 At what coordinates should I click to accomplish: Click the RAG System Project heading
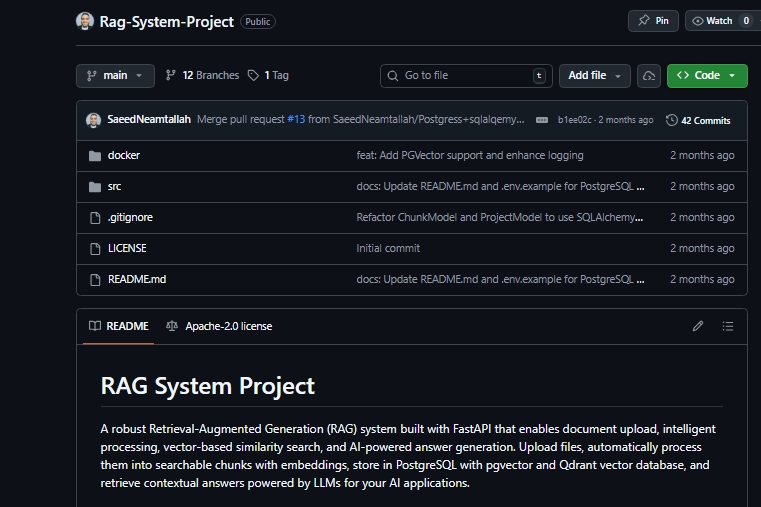click(208, 386)
